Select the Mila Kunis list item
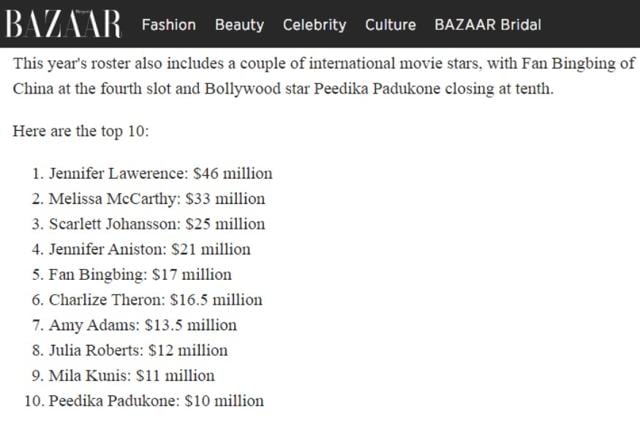640x426 pixels. pyautogui.click(x=123, y=376)
